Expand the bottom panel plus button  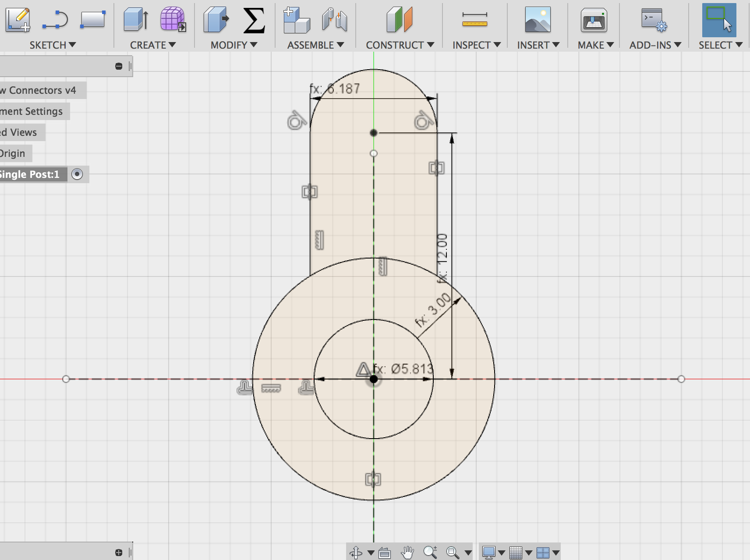[119, 553]
